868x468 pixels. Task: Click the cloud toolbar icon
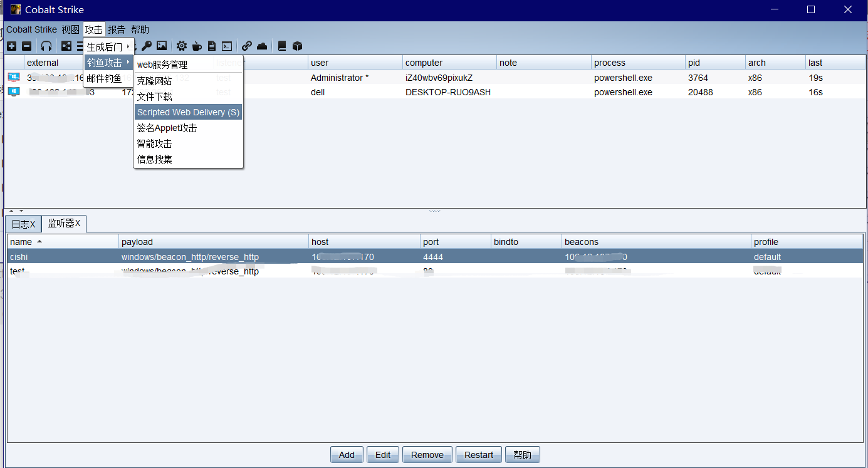point(262,46)
